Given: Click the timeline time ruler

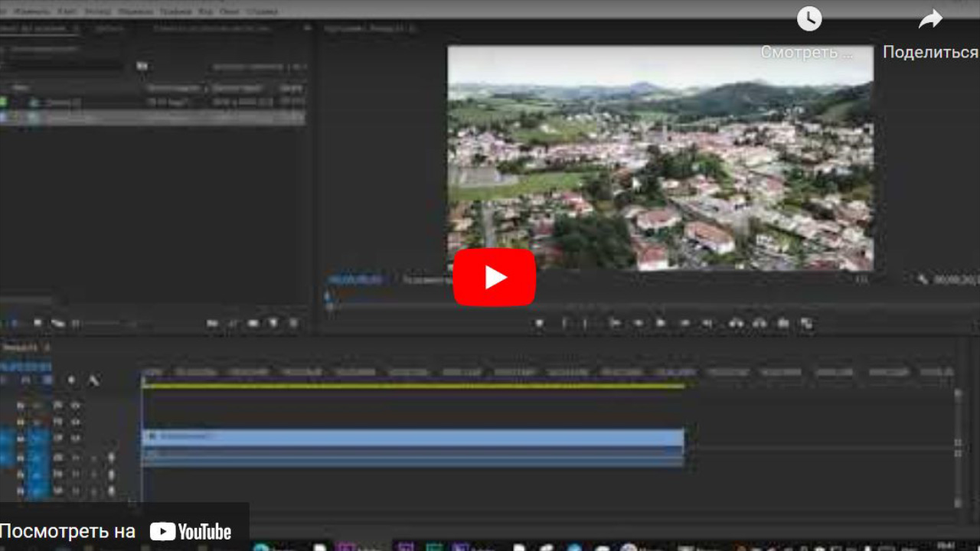Looking at the screenshot, I should coord(548,373).
